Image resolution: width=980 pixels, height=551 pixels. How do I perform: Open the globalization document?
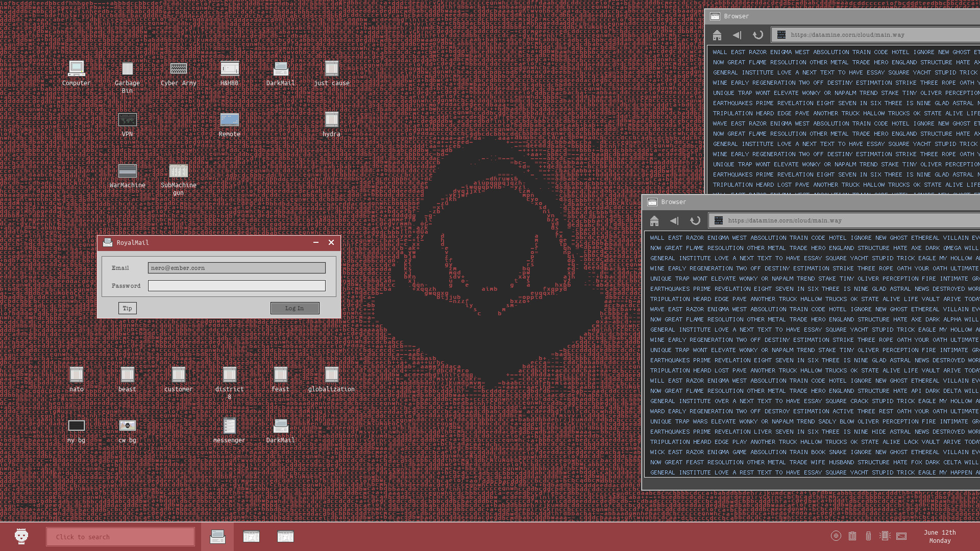click(x=331, y=375)
